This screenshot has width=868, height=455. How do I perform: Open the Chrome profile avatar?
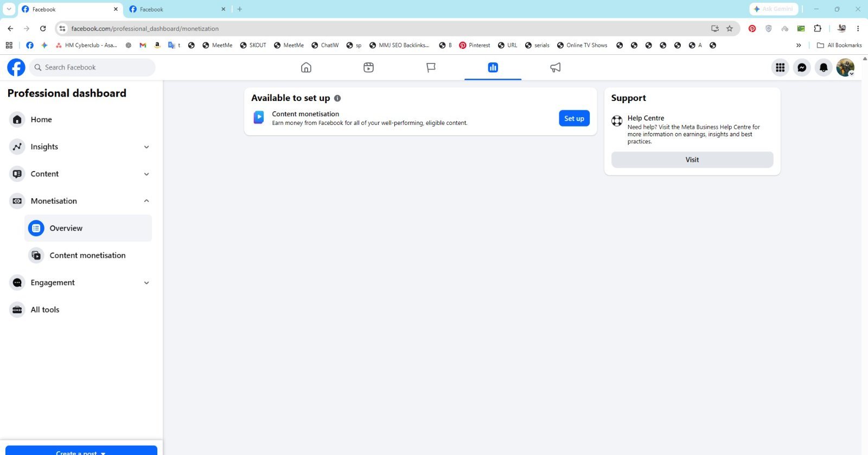click(841, 28)
